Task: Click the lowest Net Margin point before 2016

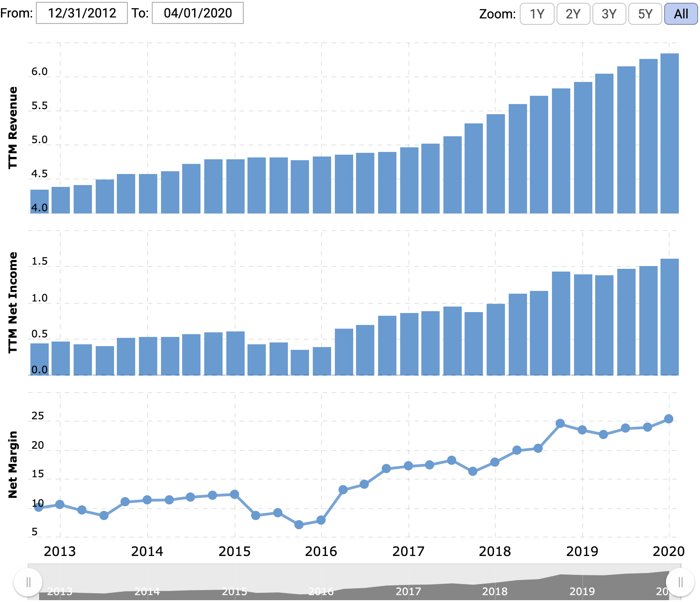Action: pos(299,525)
